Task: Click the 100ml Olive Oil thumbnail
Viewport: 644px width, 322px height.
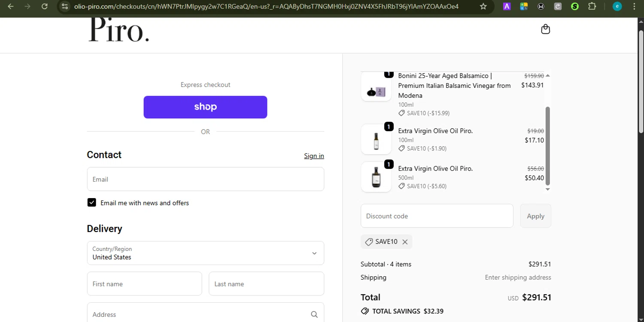Action: tap(376, 139)
